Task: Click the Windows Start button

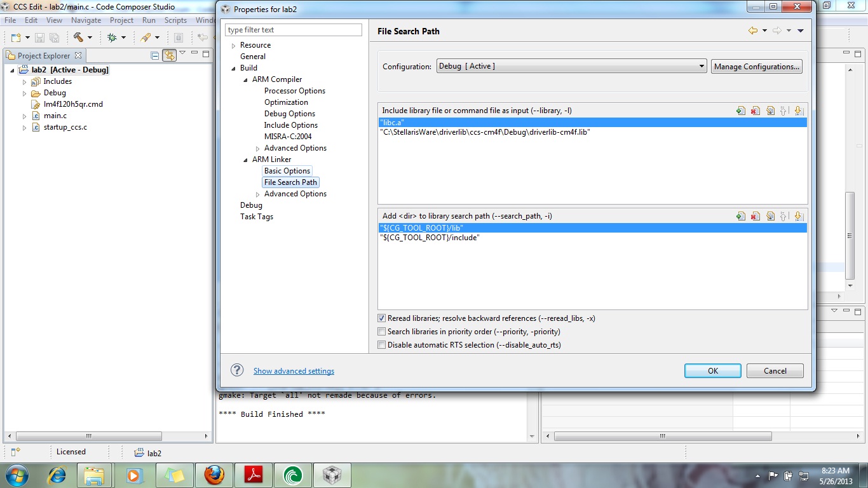Action: pyautogui.click(x=17, y=475)
